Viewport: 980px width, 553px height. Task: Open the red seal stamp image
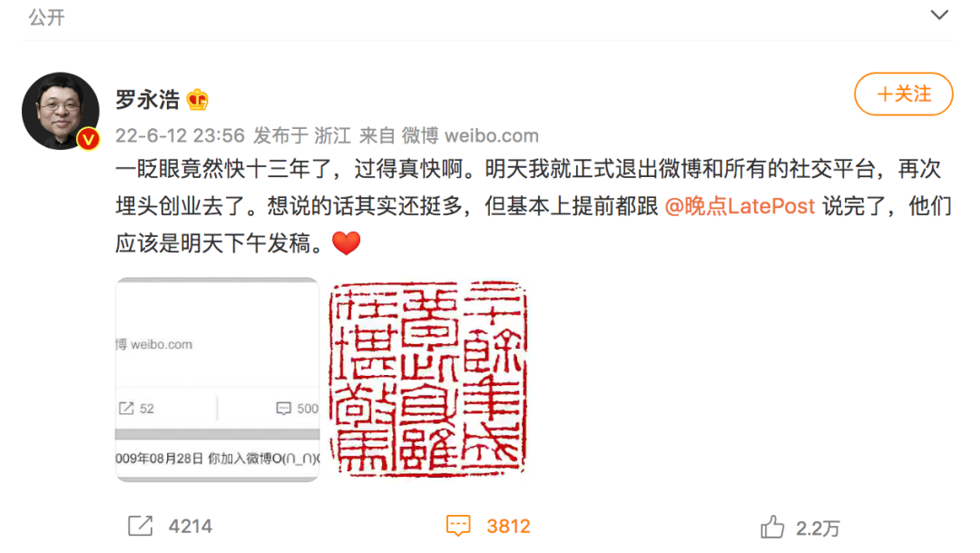point(428,380)
